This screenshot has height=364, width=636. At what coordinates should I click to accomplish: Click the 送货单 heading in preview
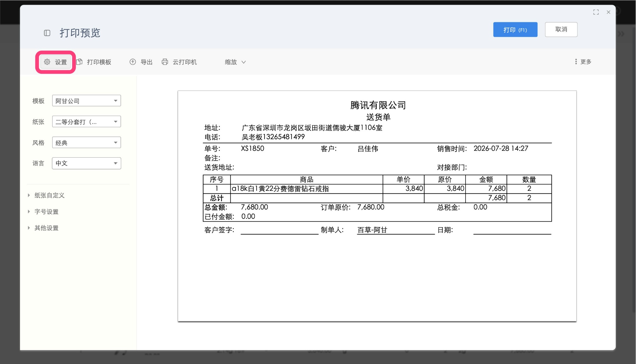(378, 117)
